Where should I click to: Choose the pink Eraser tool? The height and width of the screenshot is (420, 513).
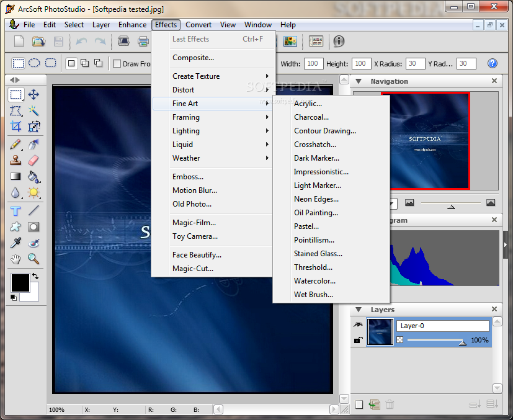(x=33, y=160)
